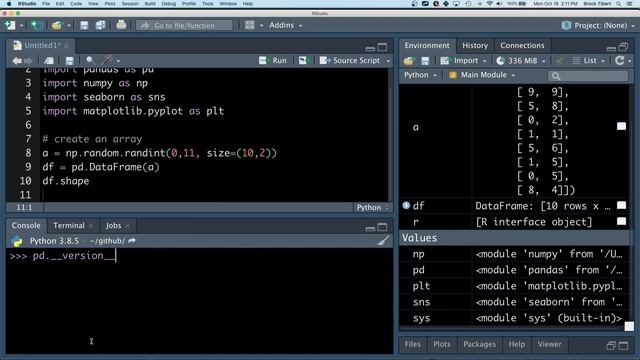Clear the console with the broom icon

(x=383, y=241)
